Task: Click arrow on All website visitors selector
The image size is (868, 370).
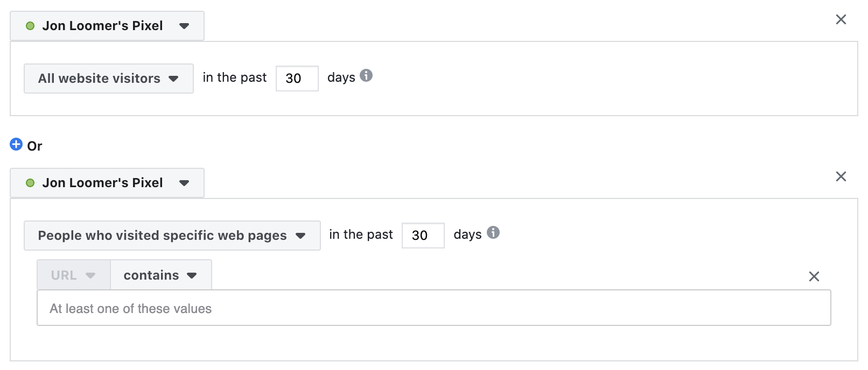Action: point(173,79)
